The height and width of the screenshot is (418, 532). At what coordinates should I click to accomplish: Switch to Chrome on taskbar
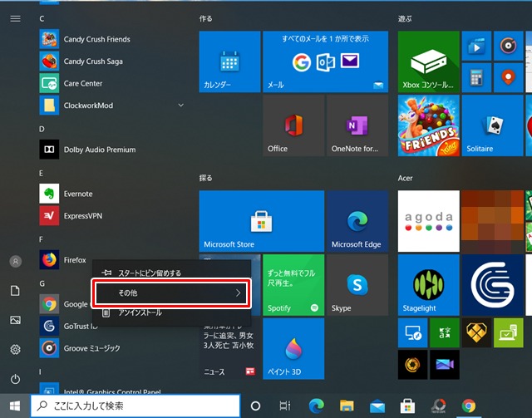[x=469, y=406]
